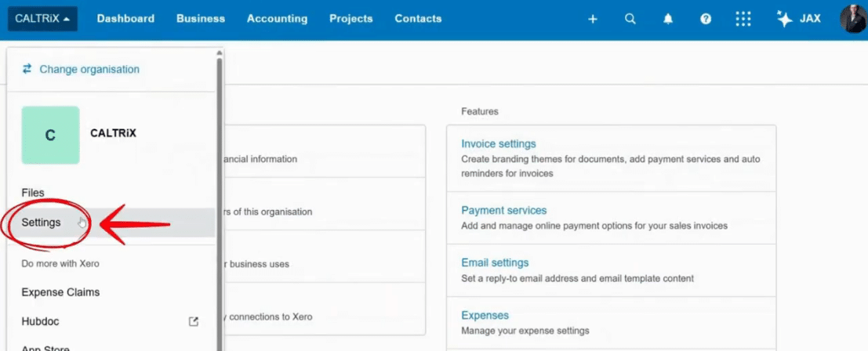Click the plus create-new icon

pyautogui.click(x=593, y=20)
